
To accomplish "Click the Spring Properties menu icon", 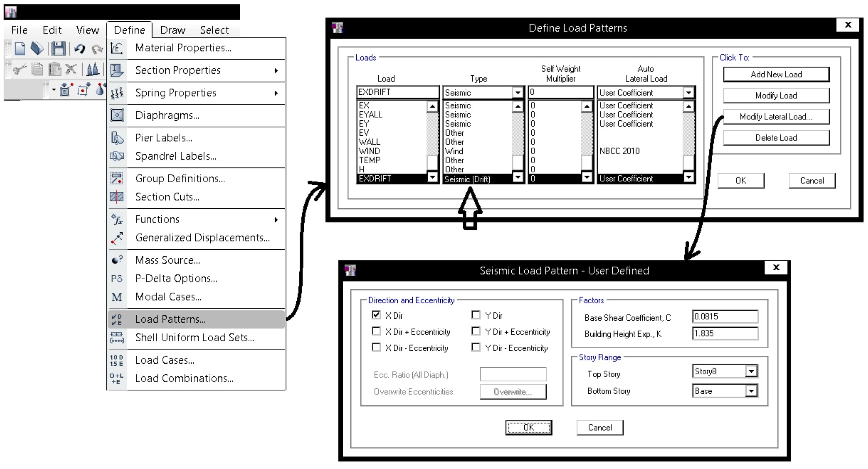I will click(x=117, y=93).
